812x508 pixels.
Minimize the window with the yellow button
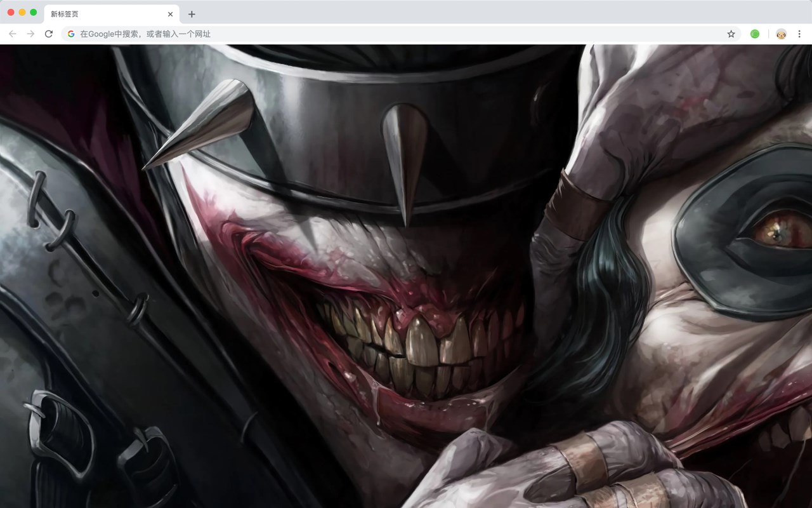[22, 12]
